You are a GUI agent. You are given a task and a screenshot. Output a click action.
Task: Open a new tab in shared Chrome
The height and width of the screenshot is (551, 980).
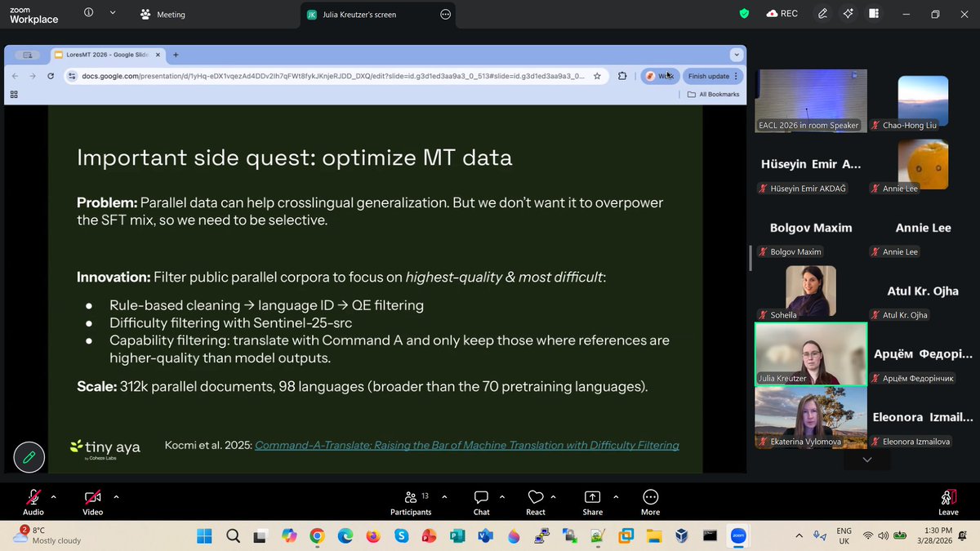[176, 55]
